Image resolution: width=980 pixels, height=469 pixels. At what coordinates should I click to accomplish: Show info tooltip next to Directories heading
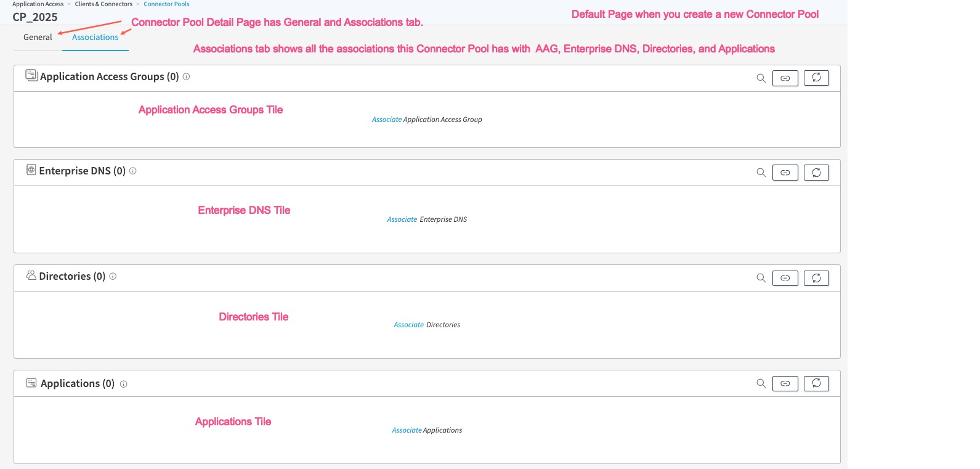click(113, 277)
